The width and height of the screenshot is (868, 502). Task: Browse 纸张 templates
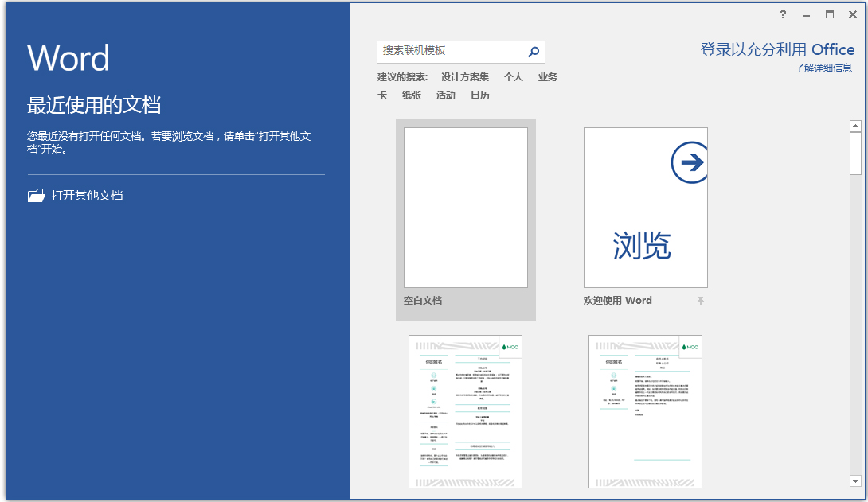click(412, 95)
